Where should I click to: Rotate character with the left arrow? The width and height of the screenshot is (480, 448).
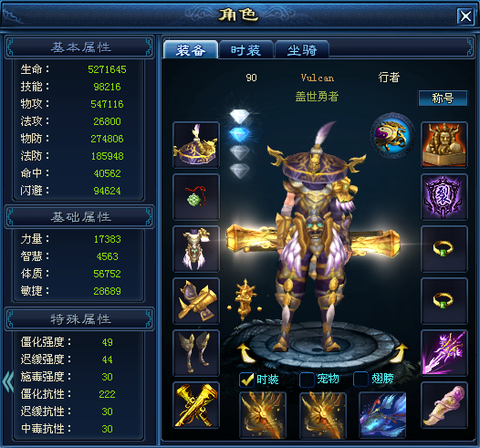(x=246, y=353)
